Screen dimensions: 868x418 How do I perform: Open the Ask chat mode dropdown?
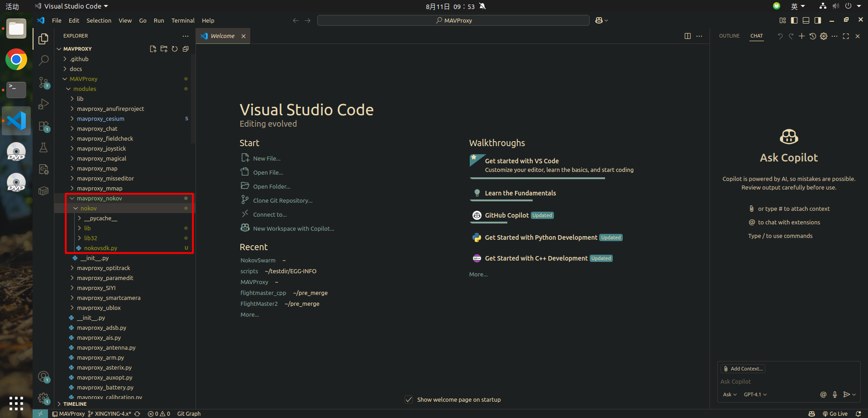[730, 394]
